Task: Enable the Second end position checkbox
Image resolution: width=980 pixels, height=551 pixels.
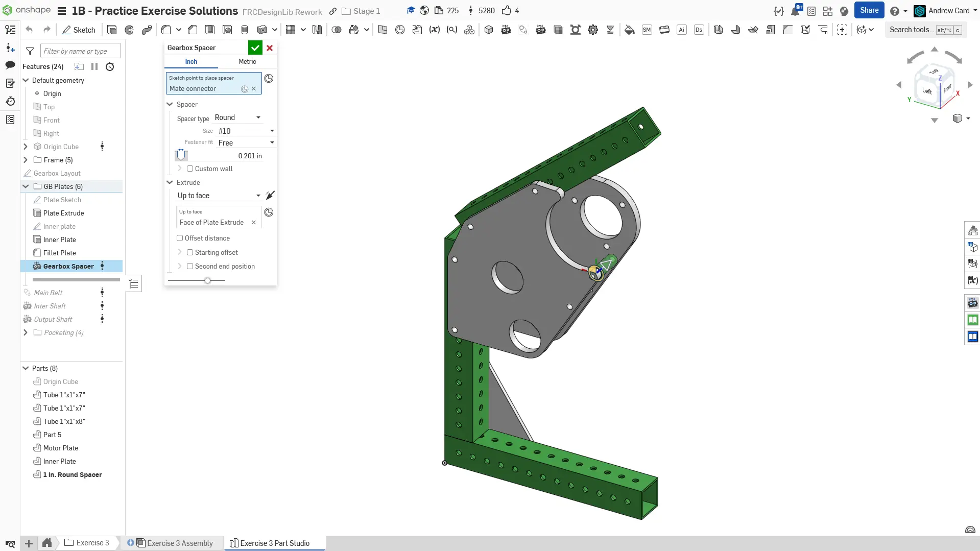Action: (190, 267)
